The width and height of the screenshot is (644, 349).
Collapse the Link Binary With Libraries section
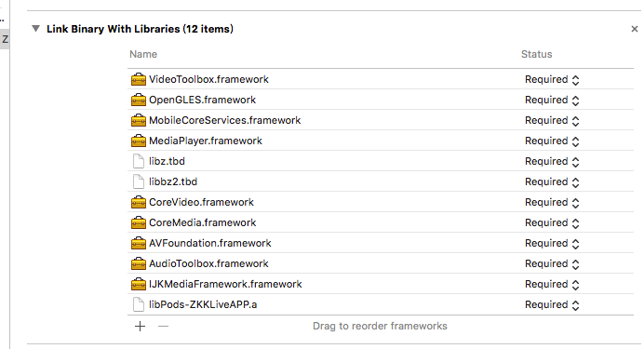36,29
